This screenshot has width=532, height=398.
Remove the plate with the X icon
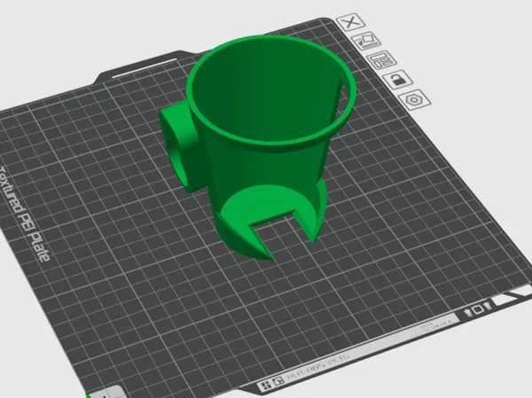350,22
